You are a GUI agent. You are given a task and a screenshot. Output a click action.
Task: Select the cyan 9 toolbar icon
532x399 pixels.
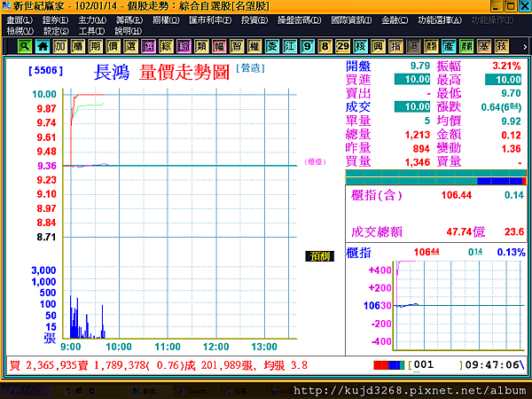click(307, 46)
